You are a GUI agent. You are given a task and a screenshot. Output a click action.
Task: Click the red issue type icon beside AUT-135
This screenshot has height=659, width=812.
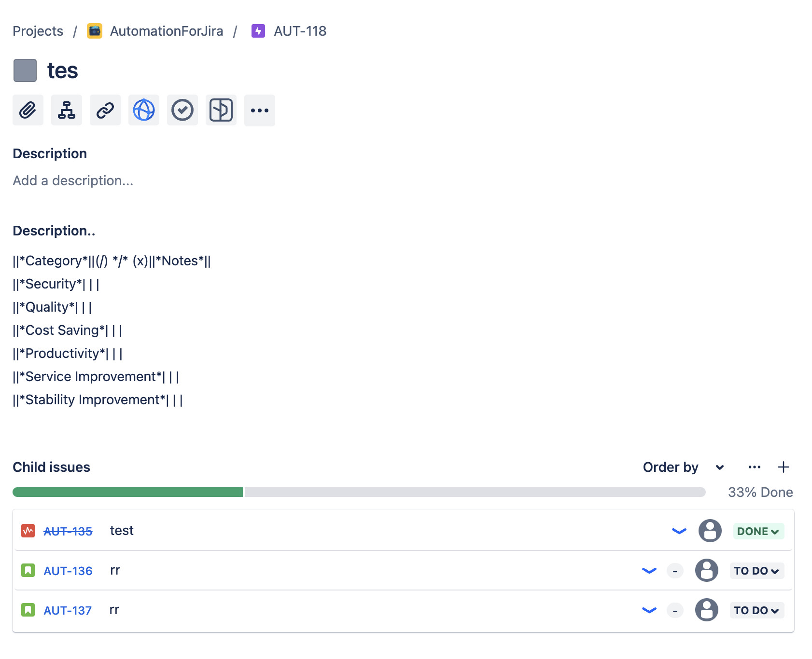click(x=28, y=531)
